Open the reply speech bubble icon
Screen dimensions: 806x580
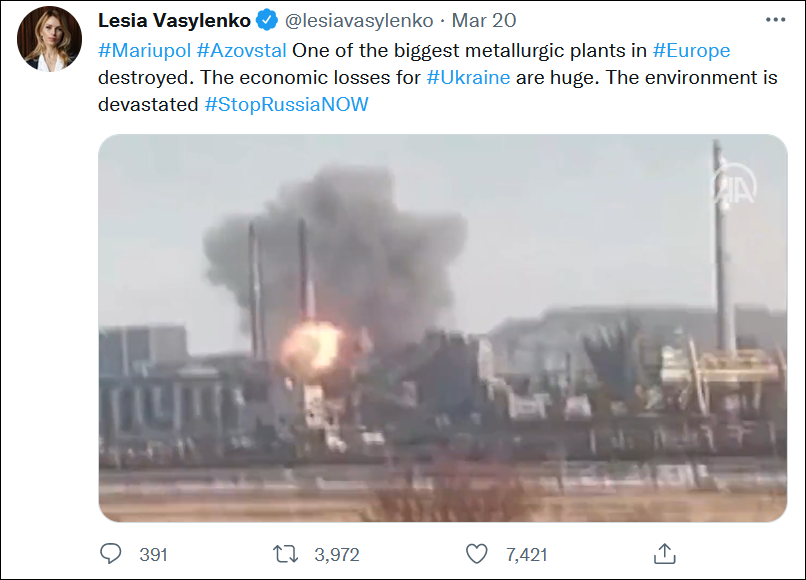pyautogui.click(x=112, y=553)
